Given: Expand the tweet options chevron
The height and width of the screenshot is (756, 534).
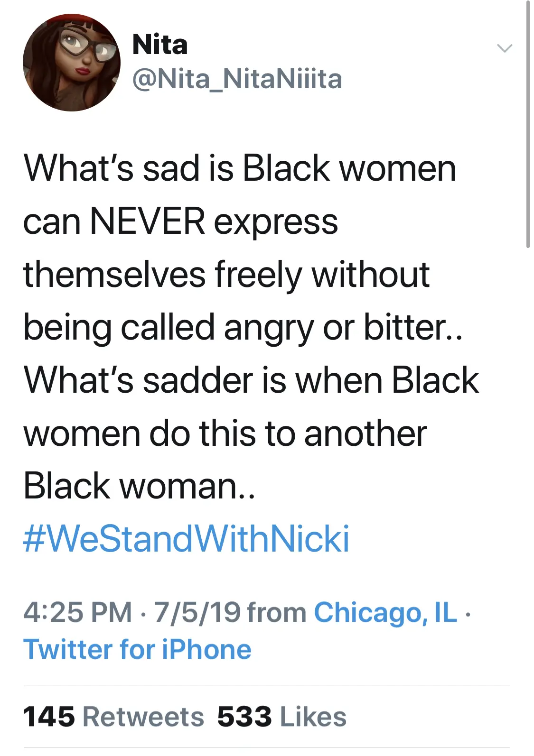Looking at the screenshot, I should click(504, 48).
